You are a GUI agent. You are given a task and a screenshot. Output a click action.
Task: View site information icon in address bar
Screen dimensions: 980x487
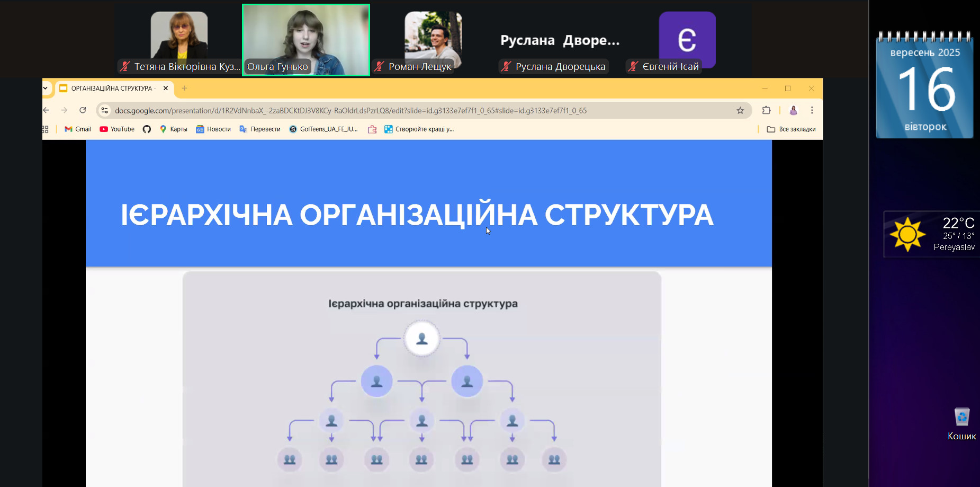point(105,110)
